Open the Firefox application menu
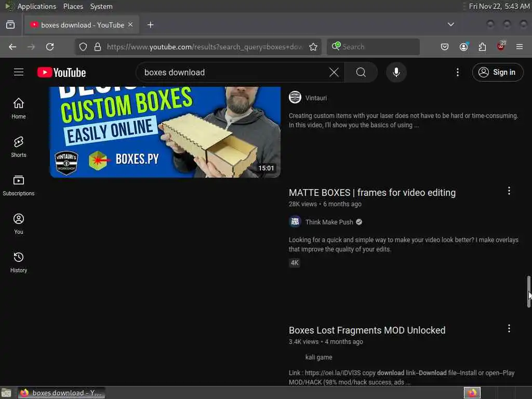 [x=520, y=47]
